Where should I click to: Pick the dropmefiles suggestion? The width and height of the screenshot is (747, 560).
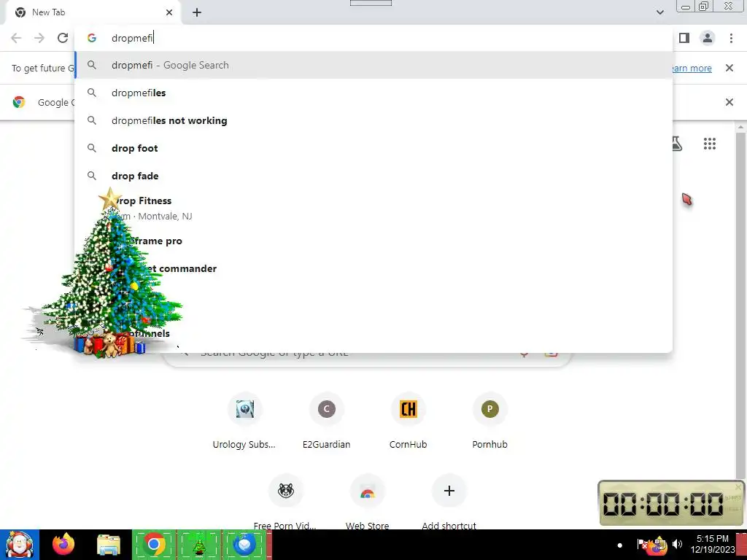click(x=373, y=93)
